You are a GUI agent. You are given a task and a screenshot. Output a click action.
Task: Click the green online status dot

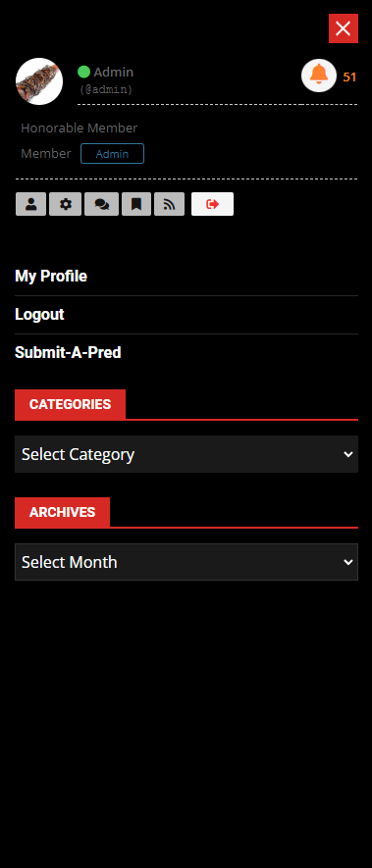tap(83, 72)
